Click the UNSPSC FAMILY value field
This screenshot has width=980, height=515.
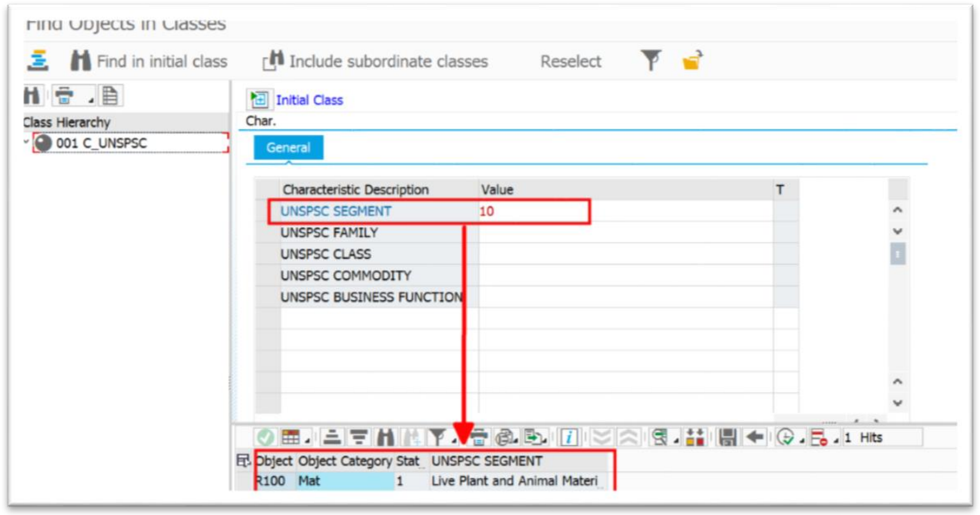[626, 232]
